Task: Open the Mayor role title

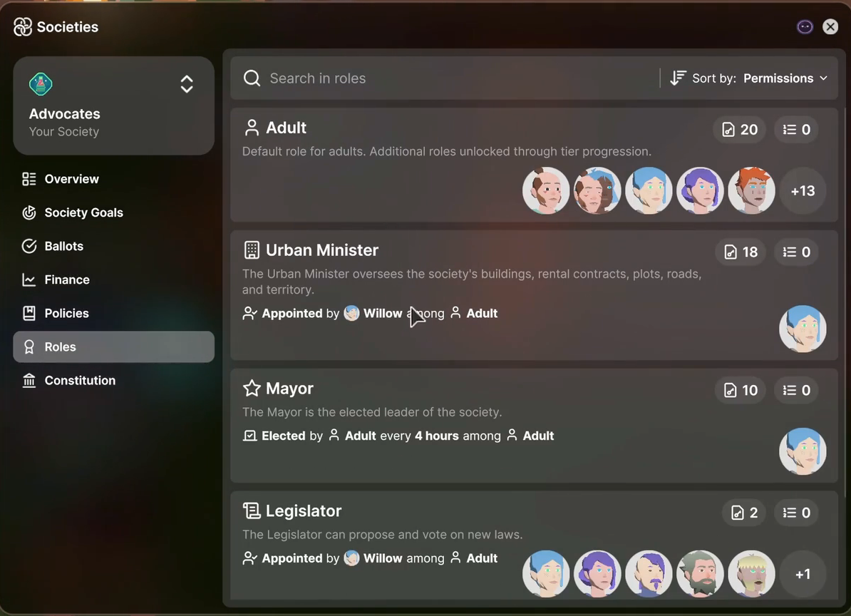Action: click(x=289, y=389)
